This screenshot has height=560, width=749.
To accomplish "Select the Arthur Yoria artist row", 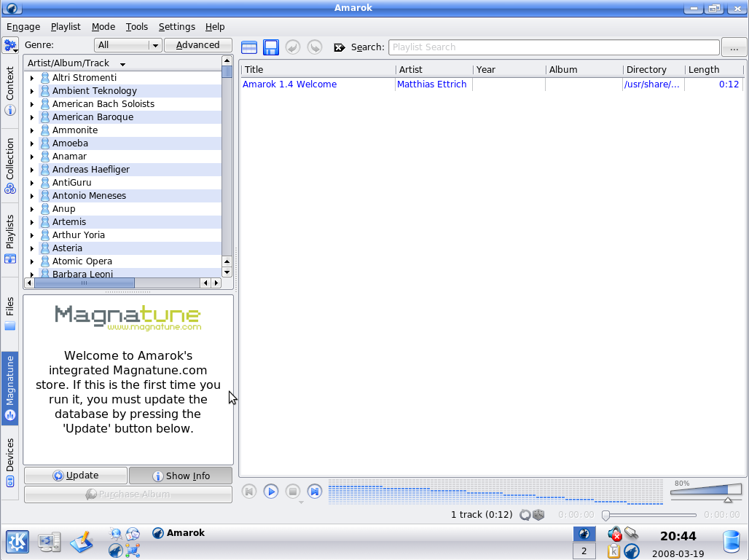I will 130,235.
